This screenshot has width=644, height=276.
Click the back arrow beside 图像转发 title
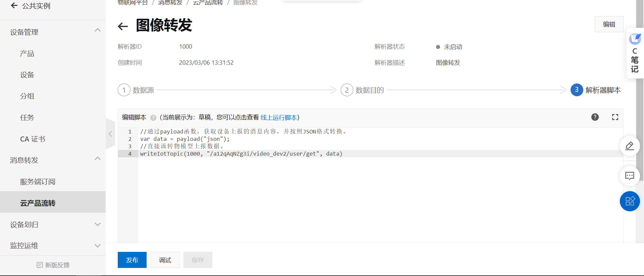click(x=123, y=26)
